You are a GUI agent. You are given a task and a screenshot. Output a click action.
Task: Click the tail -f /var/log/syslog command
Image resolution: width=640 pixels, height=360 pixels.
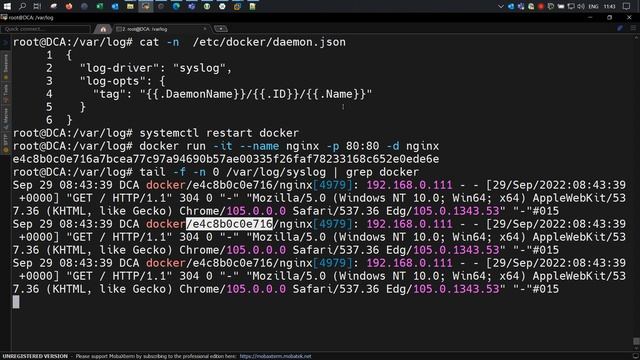[x=280, y=172]
